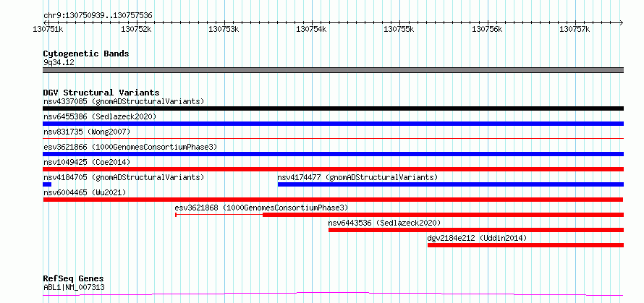This screenshot has width=644, height=303.
Task: Select the short nsv4184705 blue variant block
Action: tap(47, 184)
